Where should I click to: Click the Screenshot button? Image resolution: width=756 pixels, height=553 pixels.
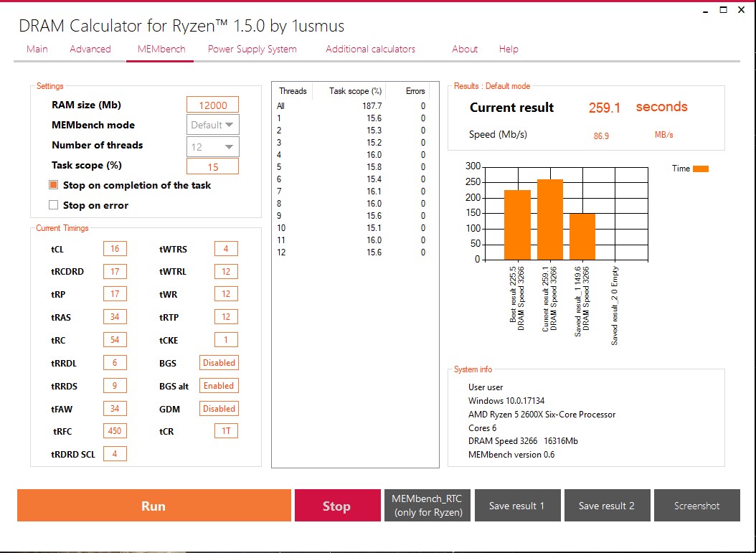696,506
